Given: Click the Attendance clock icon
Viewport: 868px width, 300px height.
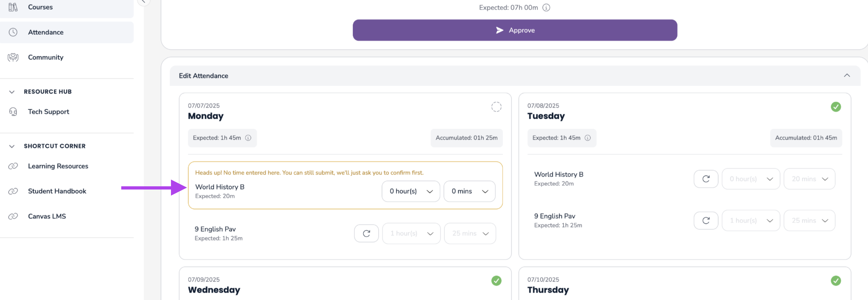Looking at the screenshot, I should [13, 32].
